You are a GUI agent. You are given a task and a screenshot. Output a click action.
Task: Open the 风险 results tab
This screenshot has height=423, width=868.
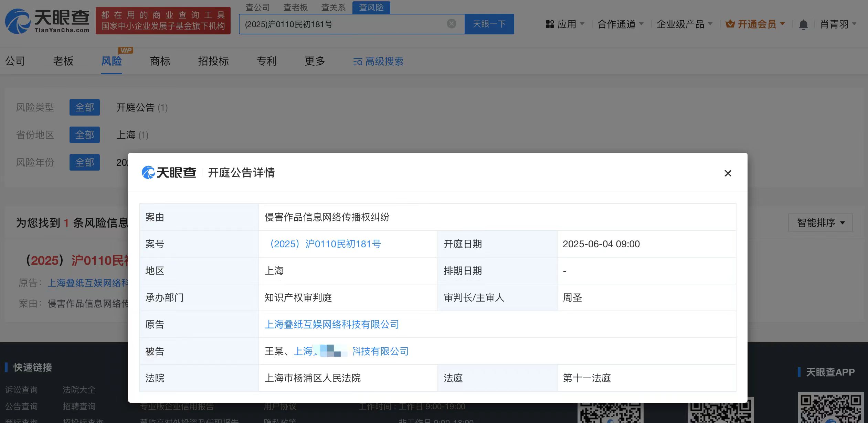(x=112, y=61)
